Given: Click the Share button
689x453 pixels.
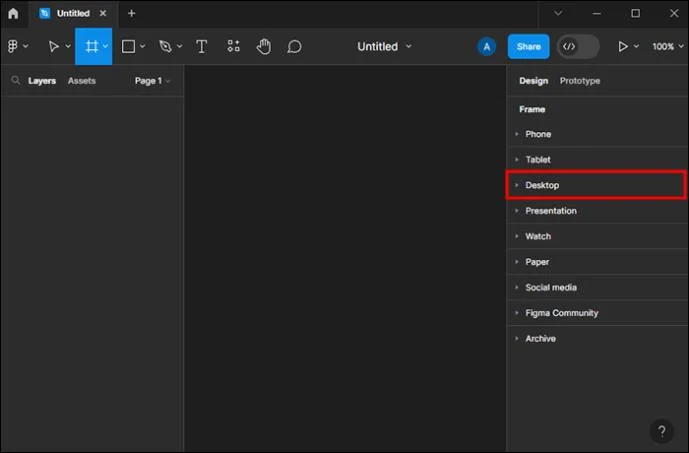Looking at the screenshot, I should tap(529, 46).
